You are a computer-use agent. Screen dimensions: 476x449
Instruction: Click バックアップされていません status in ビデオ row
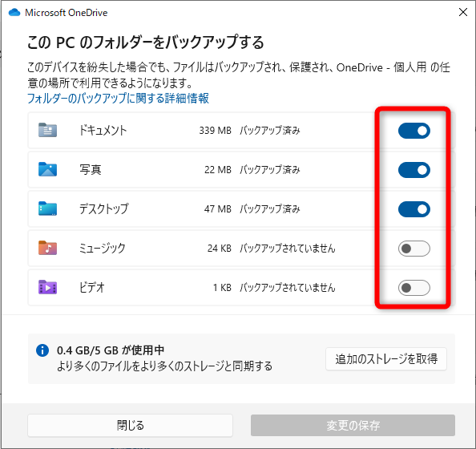coord(288,287)
